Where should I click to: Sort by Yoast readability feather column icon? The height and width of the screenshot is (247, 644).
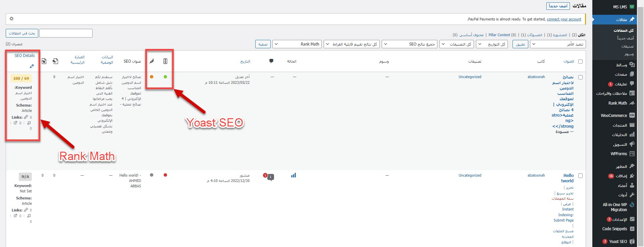point(152,61)
